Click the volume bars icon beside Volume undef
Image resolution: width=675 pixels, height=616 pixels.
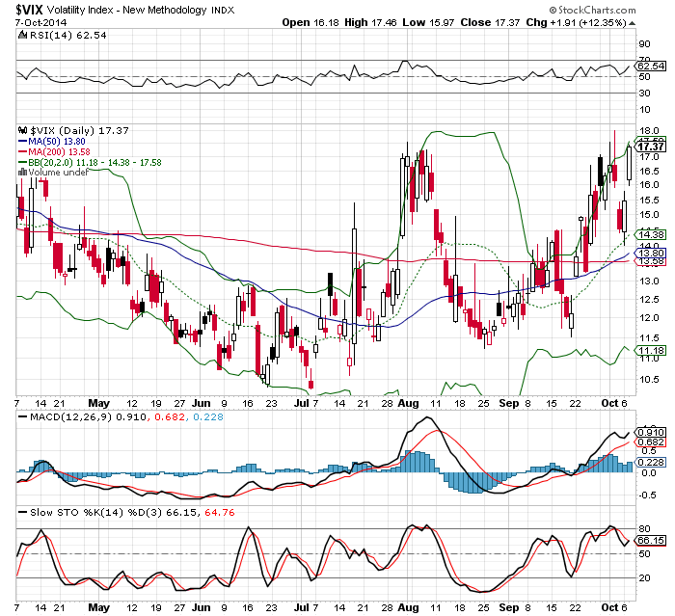tap(22, 173)
